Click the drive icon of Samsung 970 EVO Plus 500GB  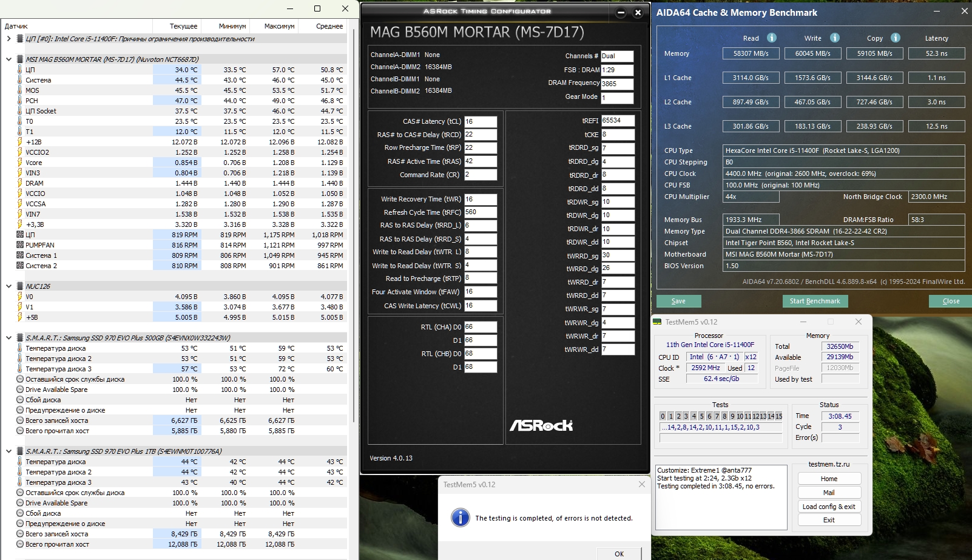[x=20, y=338]
